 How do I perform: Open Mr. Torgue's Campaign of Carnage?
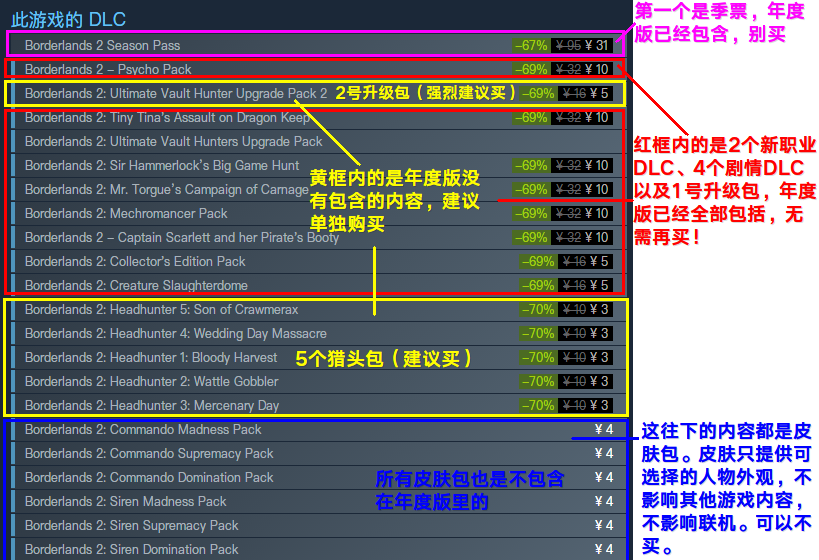(x=319, y=190)
